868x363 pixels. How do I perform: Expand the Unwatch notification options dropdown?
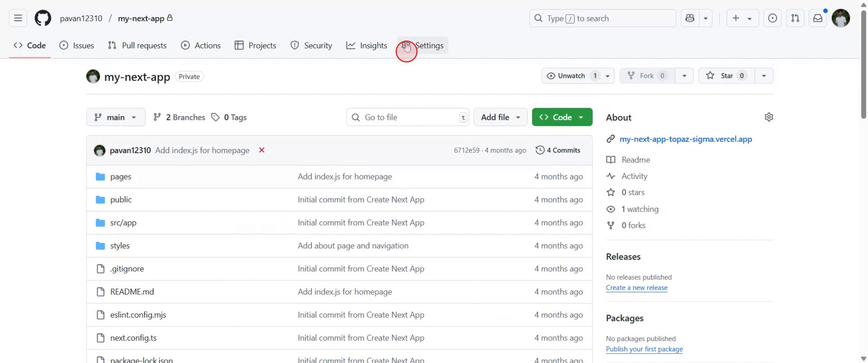tap(608, 76)
